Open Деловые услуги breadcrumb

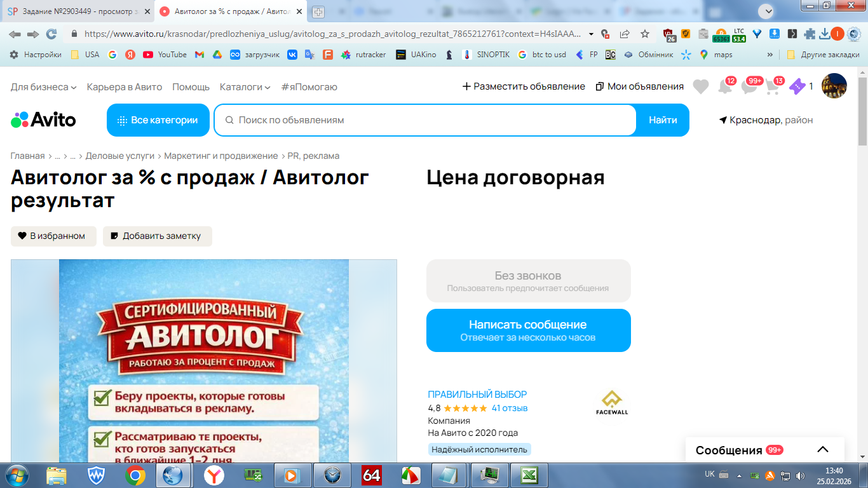coord(120,156)
